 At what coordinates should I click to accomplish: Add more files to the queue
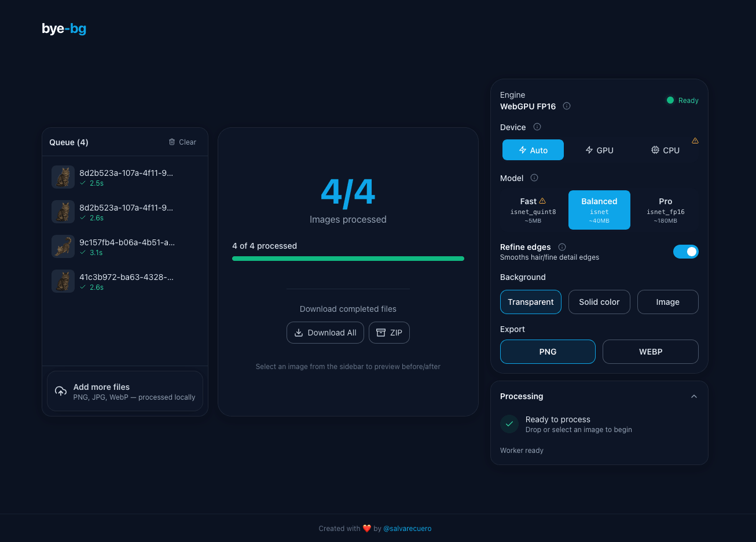pos(125,391)
